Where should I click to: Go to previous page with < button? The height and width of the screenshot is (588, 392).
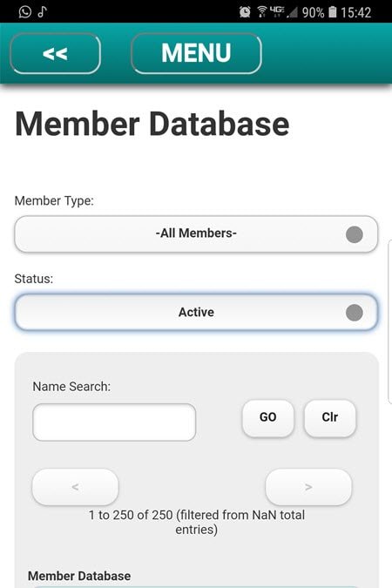(75, 487)
